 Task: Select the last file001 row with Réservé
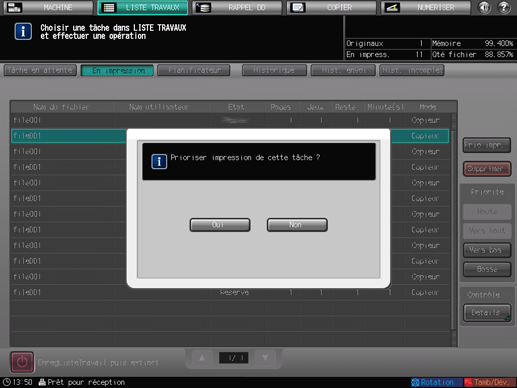pyautogui.click(x=230, y=293)
